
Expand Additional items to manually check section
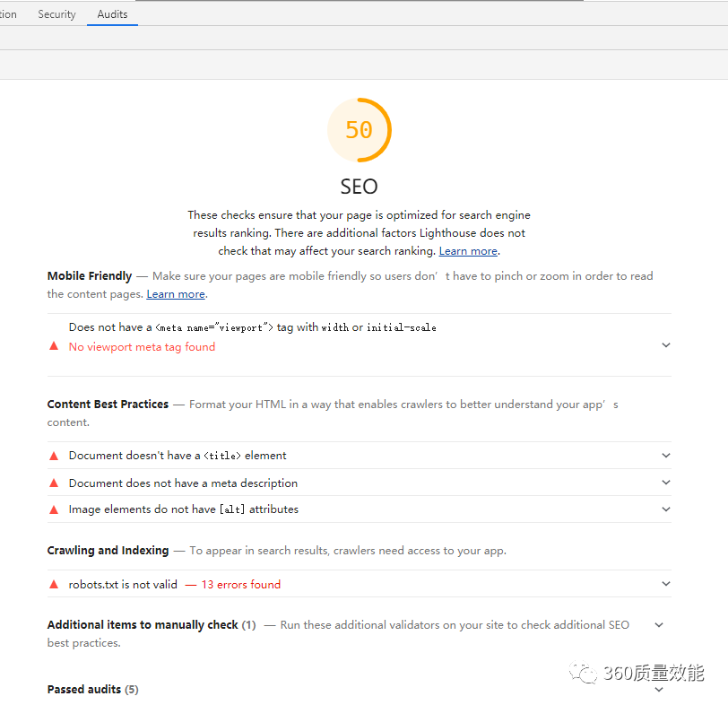(659, 625)
